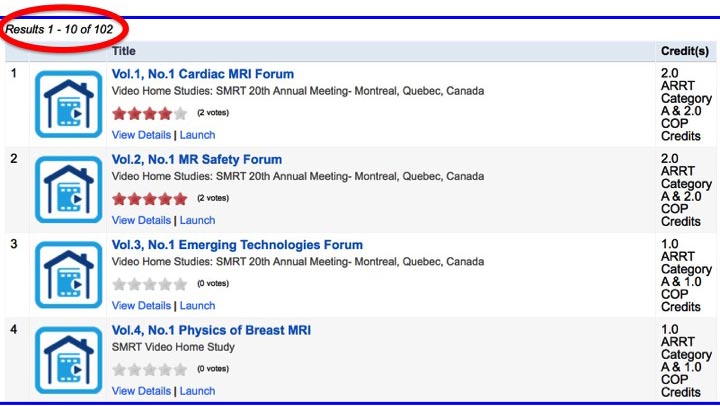This screenshot has height=406, width=720.
Task: Rate Emerging Technologies Forum with the first star
Action: (x=120, y=284)
